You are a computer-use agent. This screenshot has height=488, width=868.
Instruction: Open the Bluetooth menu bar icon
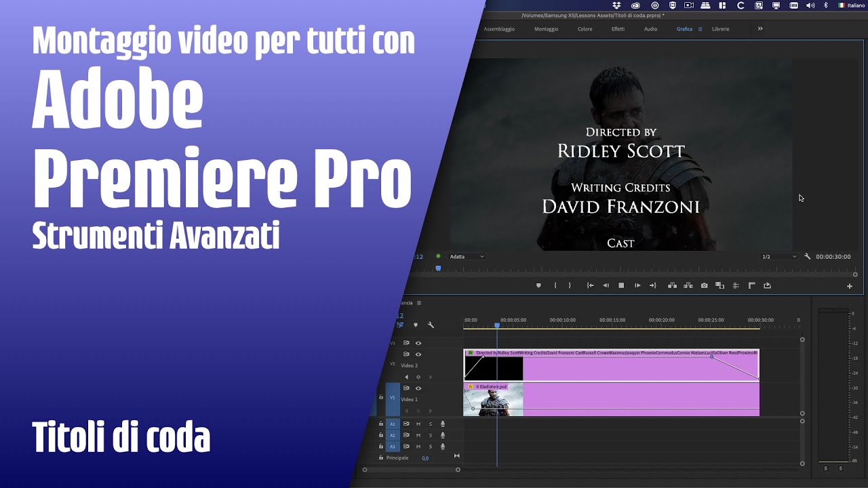[826, 5]
